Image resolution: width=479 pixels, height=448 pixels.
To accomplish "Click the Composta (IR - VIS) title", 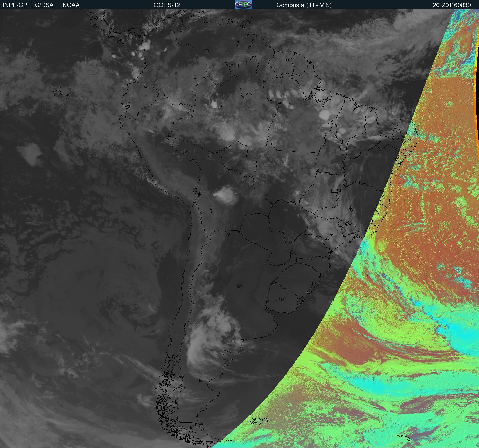I will (304, 5).
